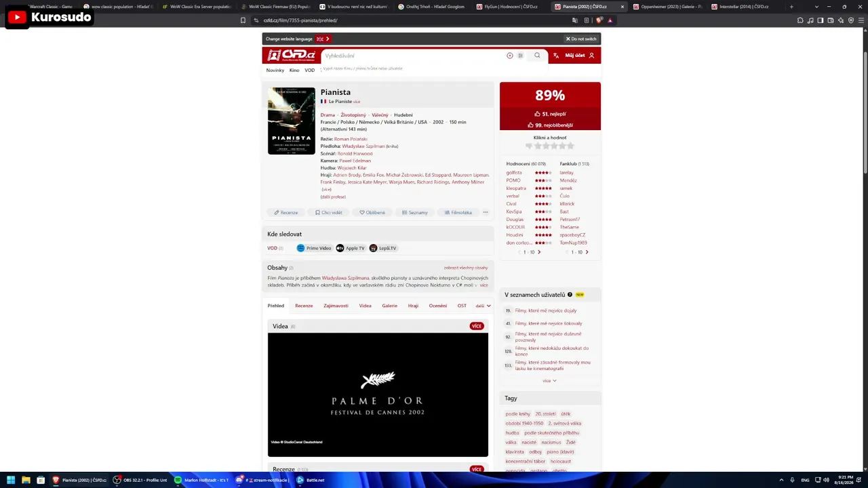Open Battle.net from the taskbar
Viewport: 868px width, 488px height.
(311, 480)
